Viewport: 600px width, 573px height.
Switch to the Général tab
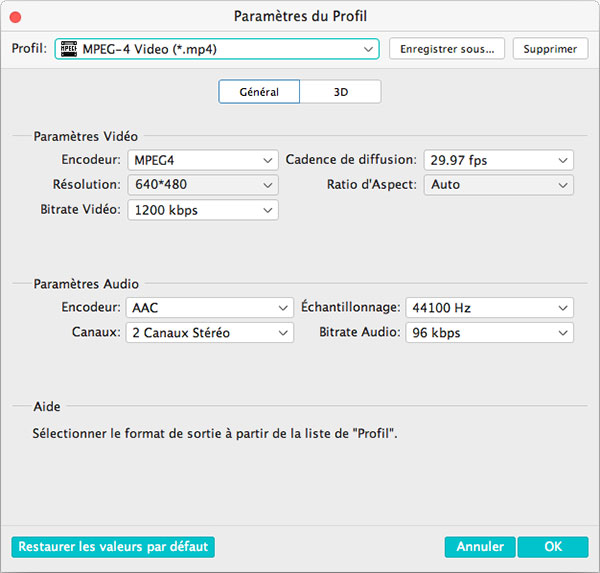(259, 92)
